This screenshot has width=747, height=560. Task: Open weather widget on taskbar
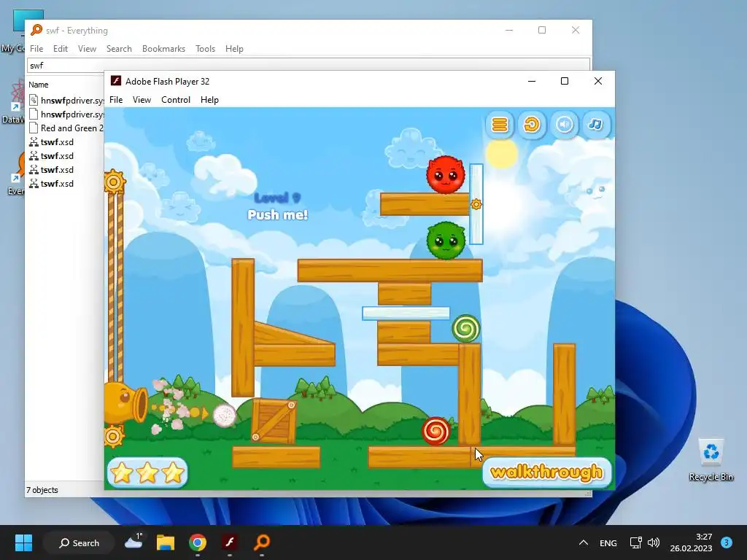[x=134, y=542]
